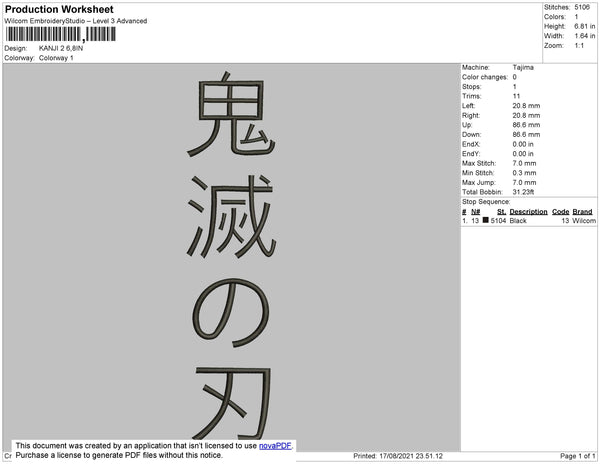Select the Machine value Tajima
This screenshot has width=600, height=464.
(523, 67)
